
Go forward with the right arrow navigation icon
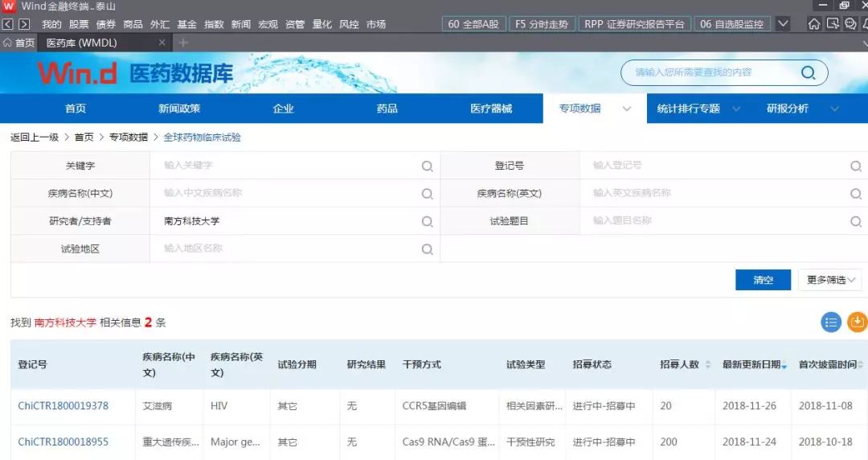tap(24, 24)
